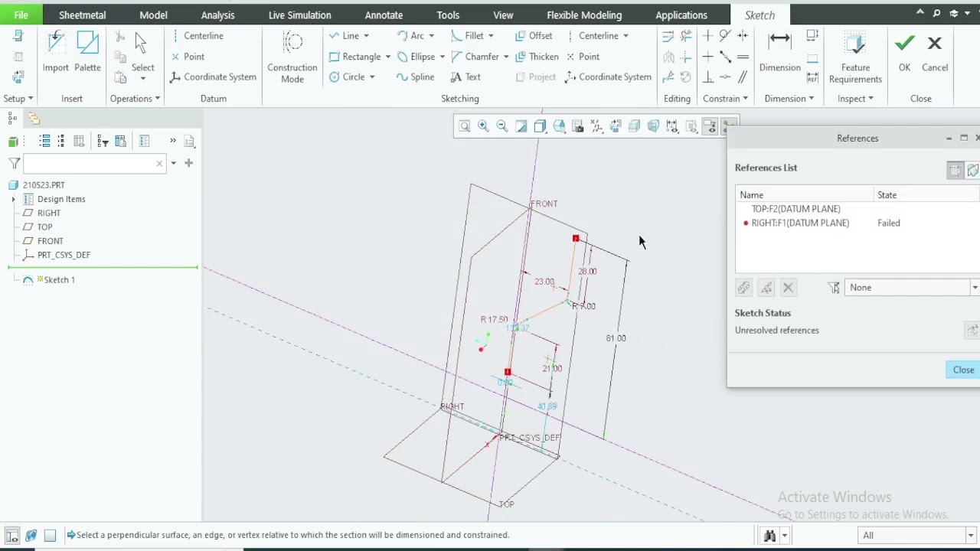This screenshot has width=980, height=551.
Task: Show more tree toolbar commands
Action: pos(172,141)
